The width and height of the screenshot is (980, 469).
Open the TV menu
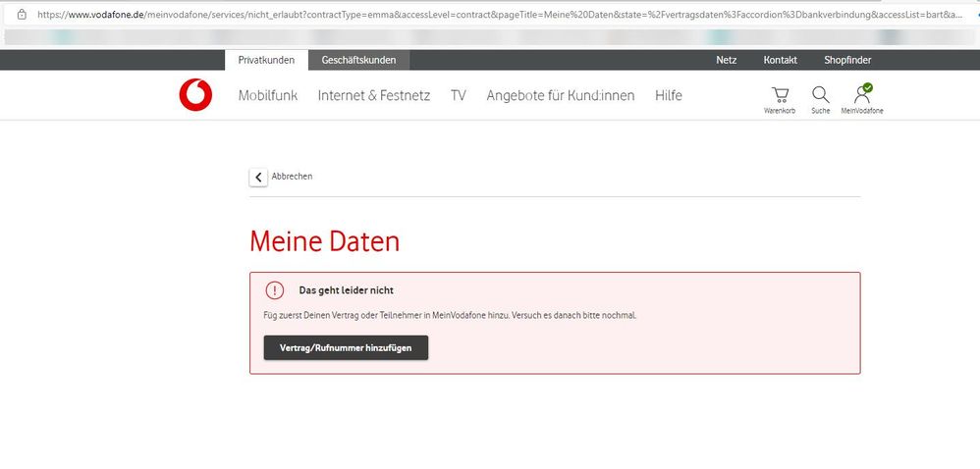coord(459,95)
